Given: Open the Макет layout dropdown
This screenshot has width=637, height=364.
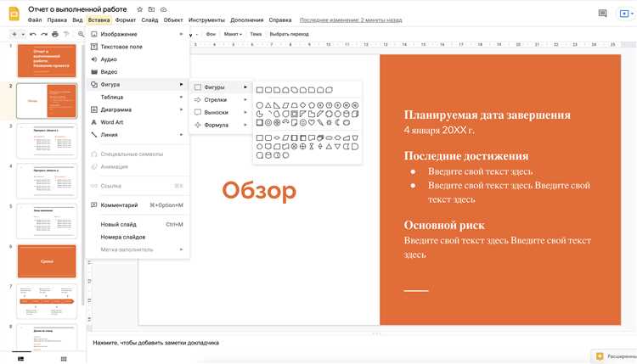Looking at the screenshot, I should click(233, 34).
